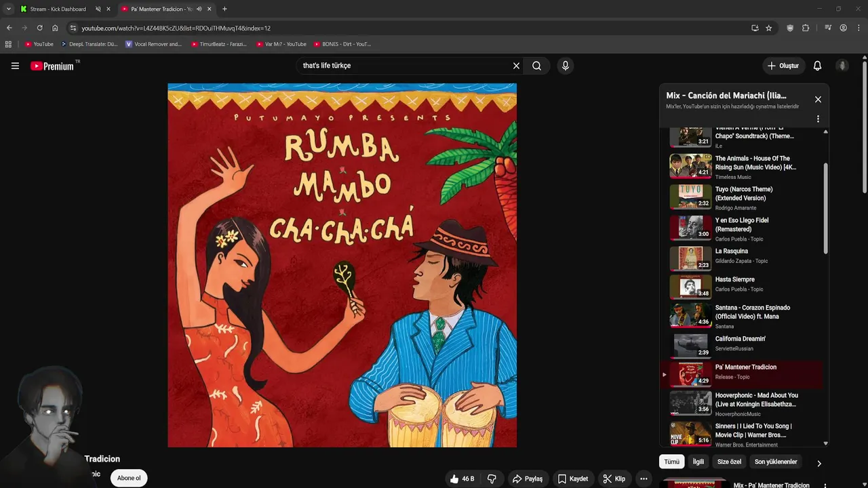Go to the browser home page

[x=55, y=28]
